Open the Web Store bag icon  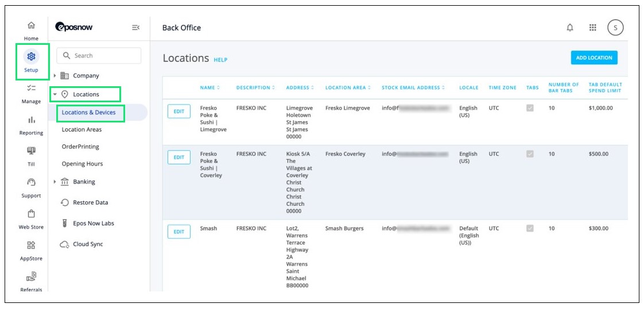(31, 214)
